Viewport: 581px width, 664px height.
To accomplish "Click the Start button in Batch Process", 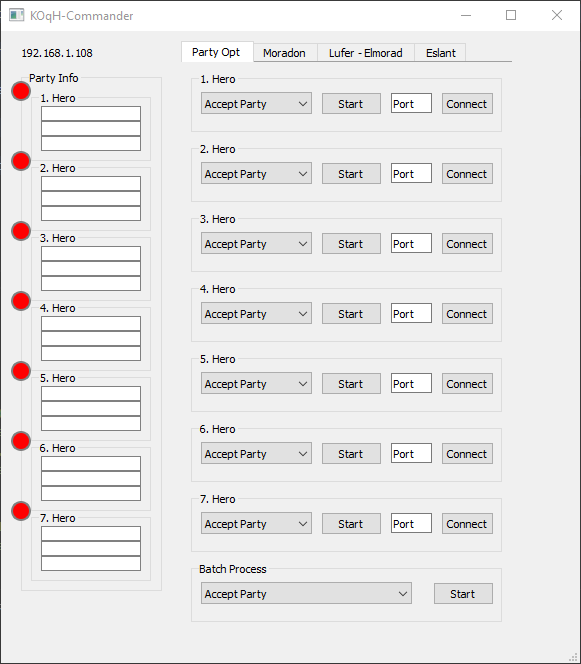I will (x=463, y=594).
